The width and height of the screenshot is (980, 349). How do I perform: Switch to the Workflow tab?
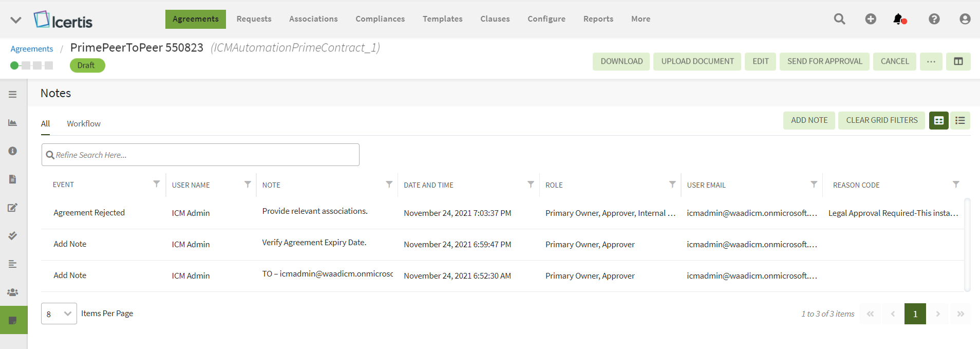(x=83, y=123)
